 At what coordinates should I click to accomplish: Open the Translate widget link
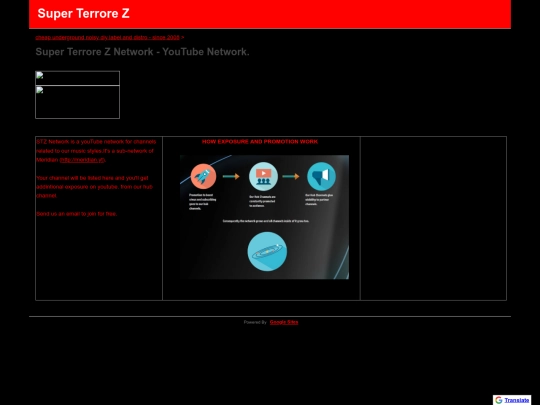517,400
